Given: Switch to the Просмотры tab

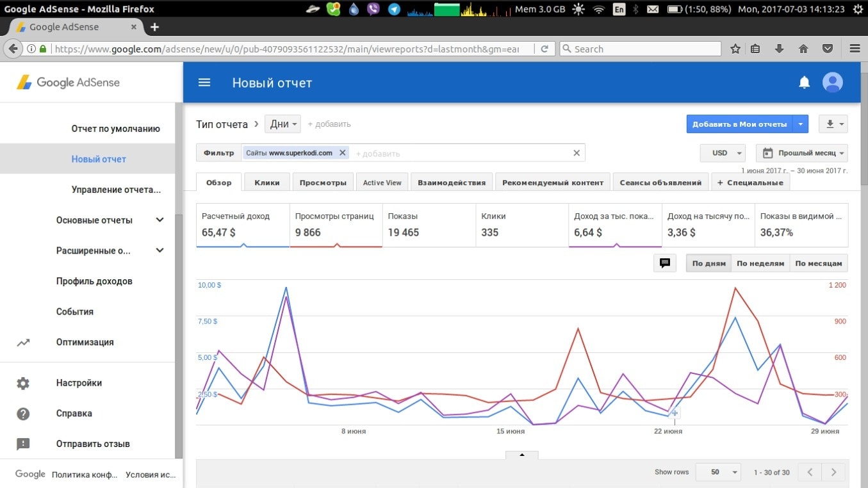Looking at the screenshot, I should click(x=323, y=183).
